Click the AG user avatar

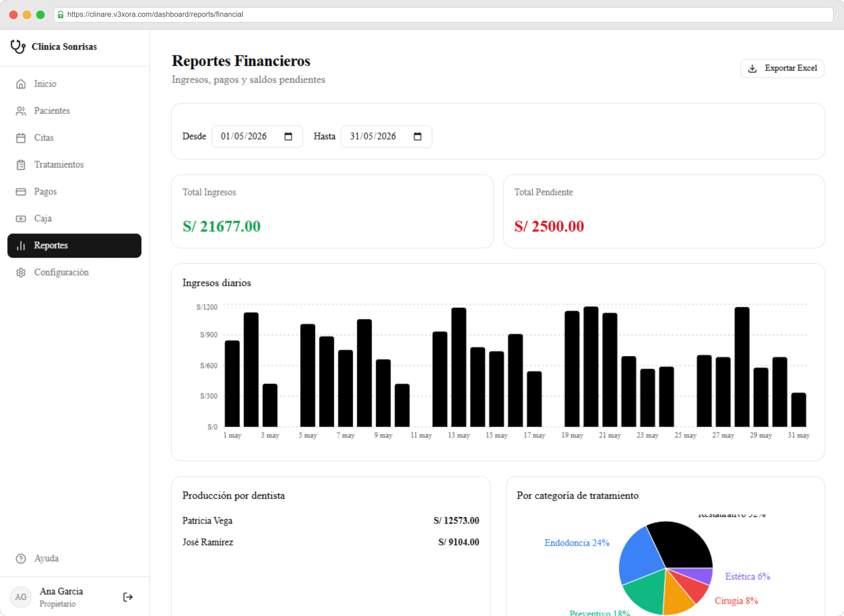[21, 597]
